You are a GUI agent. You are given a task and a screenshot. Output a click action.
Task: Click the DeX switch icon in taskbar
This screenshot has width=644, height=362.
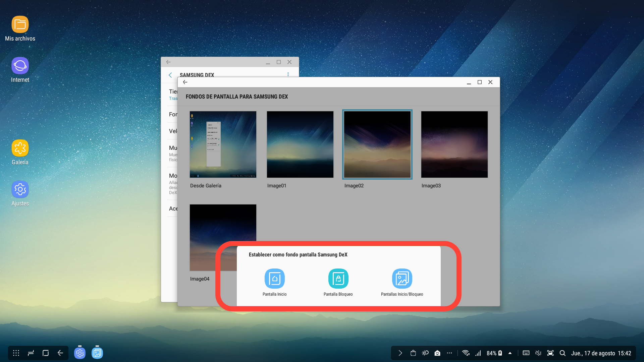click(31, 353)
